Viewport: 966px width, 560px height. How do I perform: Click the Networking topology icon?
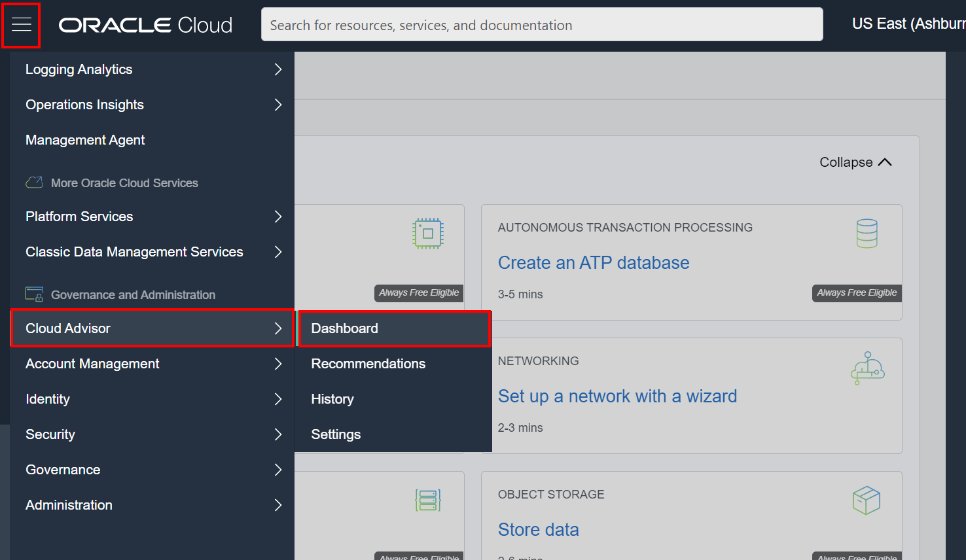(x=867, y=368)
